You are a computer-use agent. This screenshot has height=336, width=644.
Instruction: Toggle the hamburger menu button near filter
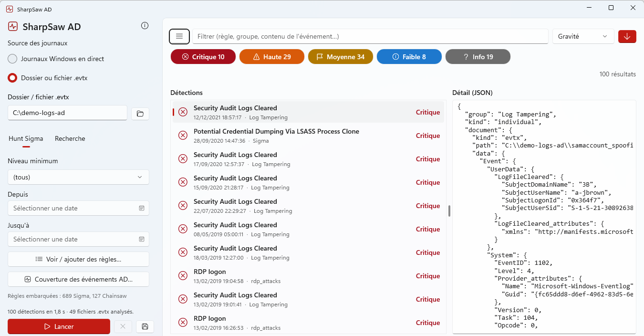(x=179, y=36)
